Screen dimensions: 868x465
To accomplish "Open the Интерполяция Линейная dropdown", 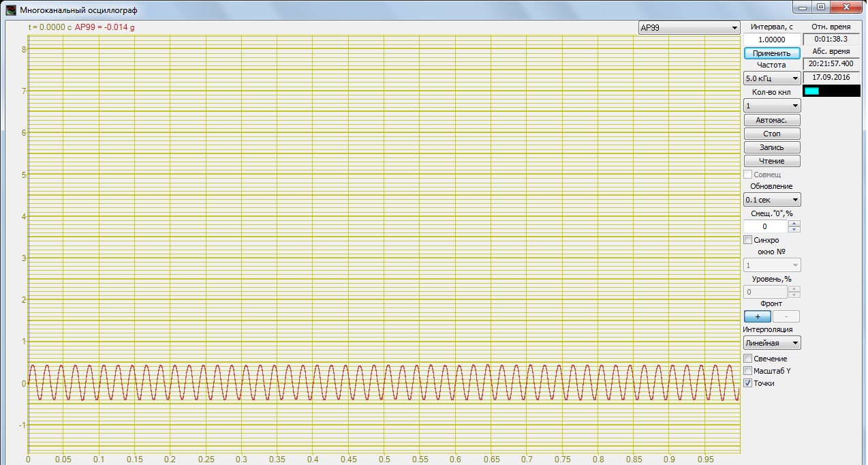I will coord(772,343).
